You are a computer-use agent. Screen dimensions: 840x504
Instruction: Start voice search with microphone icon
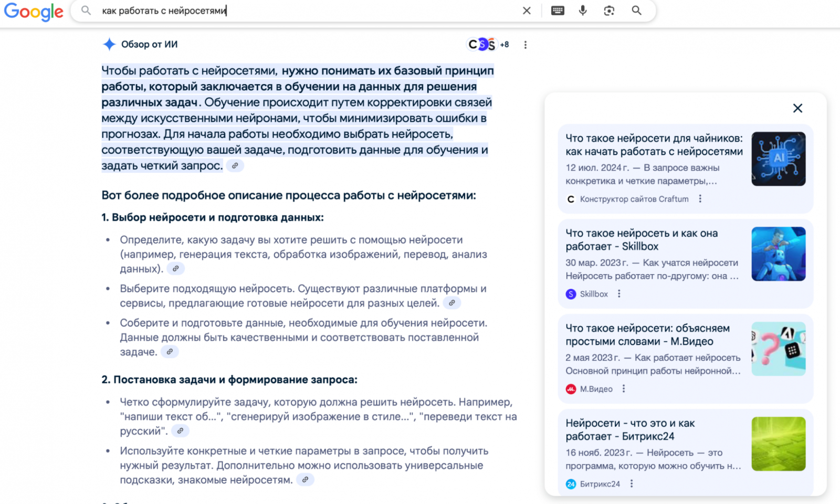583,10
